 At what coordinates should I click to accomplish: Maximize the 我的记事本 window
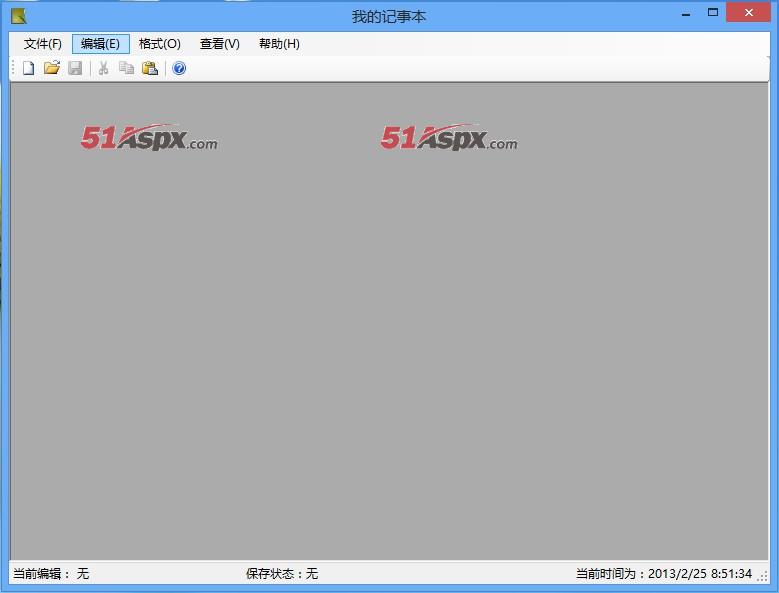pos(713,13)
